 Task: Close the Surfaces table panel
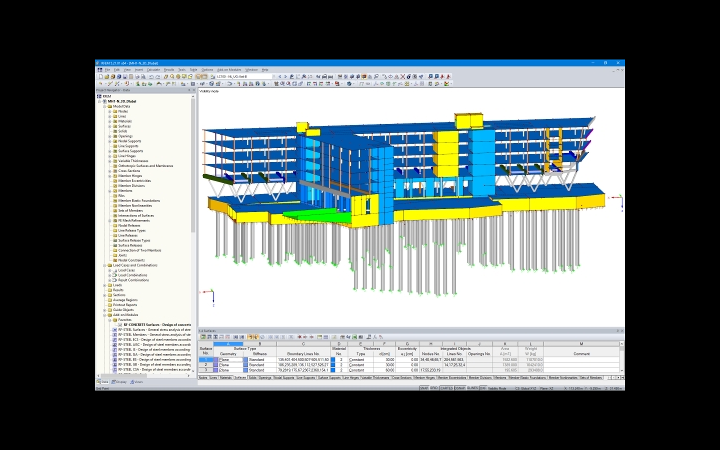(622, 331)
